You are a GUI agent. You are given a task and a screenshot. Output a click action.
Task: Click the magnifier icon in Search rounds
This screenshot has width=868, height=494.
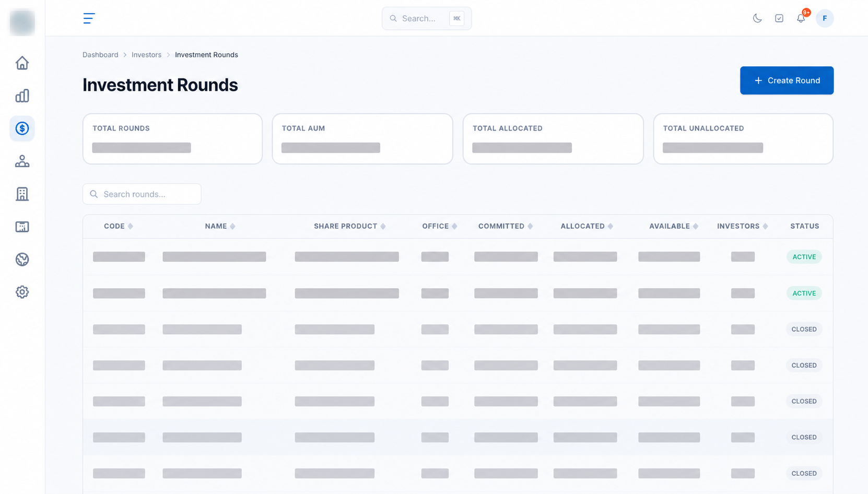(94, 194)
